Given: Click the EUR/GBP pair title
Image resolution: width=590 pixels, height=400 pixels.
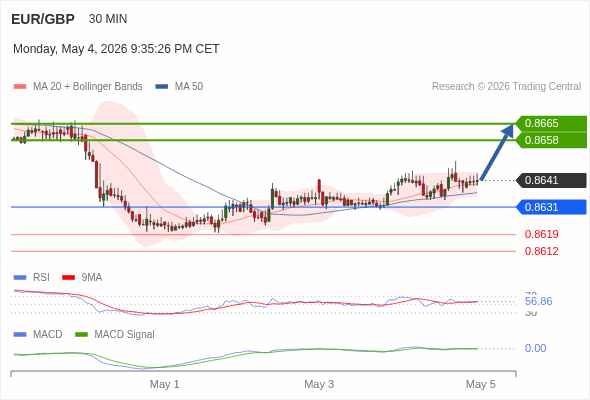Looking at the screenshot, I should [43, 19].
